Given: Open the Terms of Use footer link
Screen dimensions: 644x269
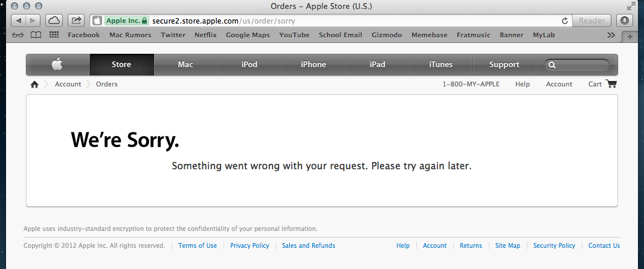Looking at the screenshot, I should 198,245.
